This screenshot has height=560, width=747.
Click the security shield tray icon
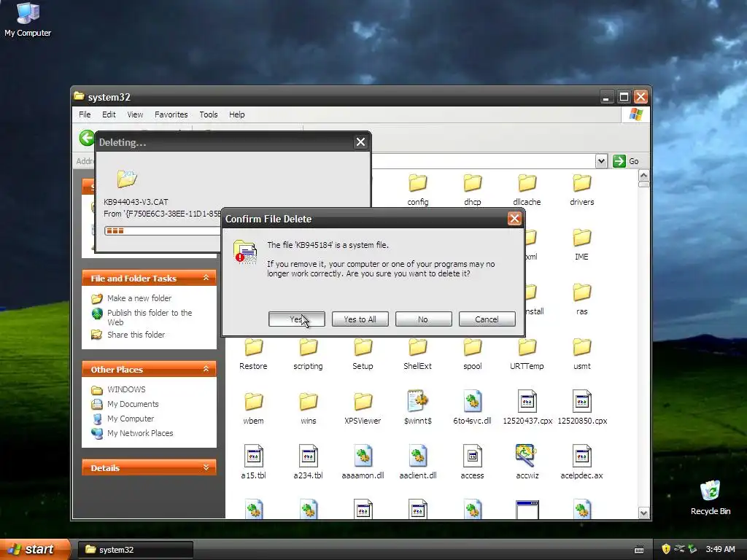666,549
